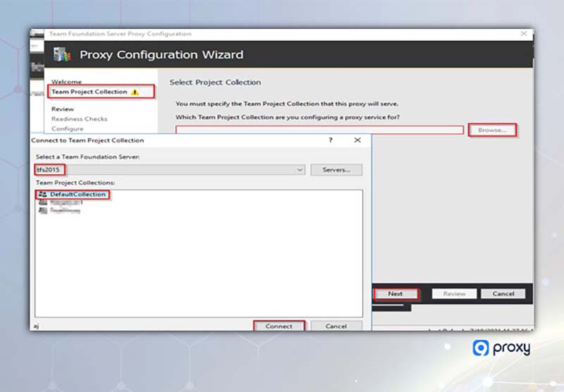564x392 pixels.
Task: Click the Review button in the wizard footer
Action: [x=454, y=293]
